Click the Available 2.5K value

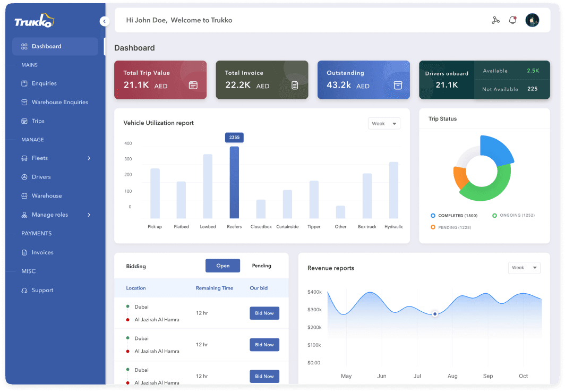pyautogui.click(x=533, y=71)
